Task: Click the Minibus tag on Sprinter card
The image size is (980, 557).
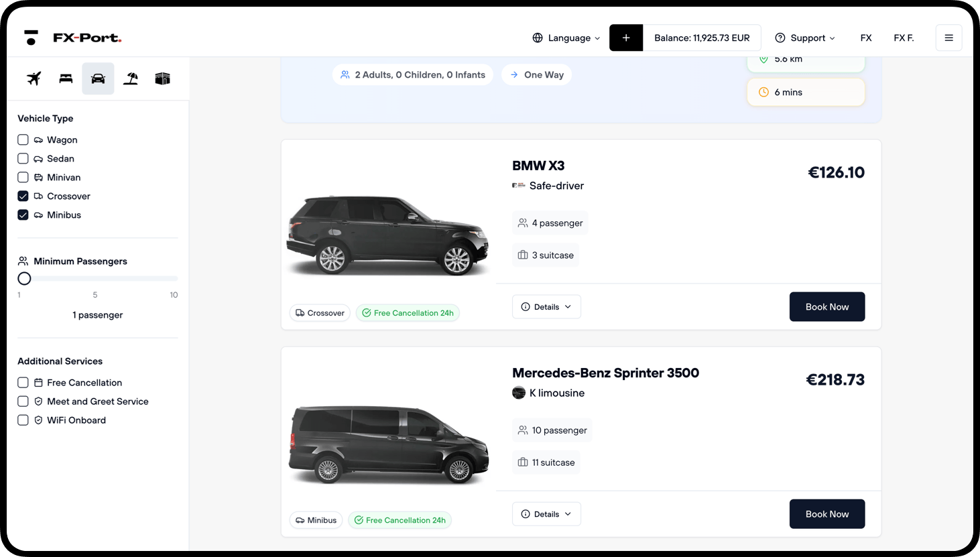Action: [x=316, y=520]
